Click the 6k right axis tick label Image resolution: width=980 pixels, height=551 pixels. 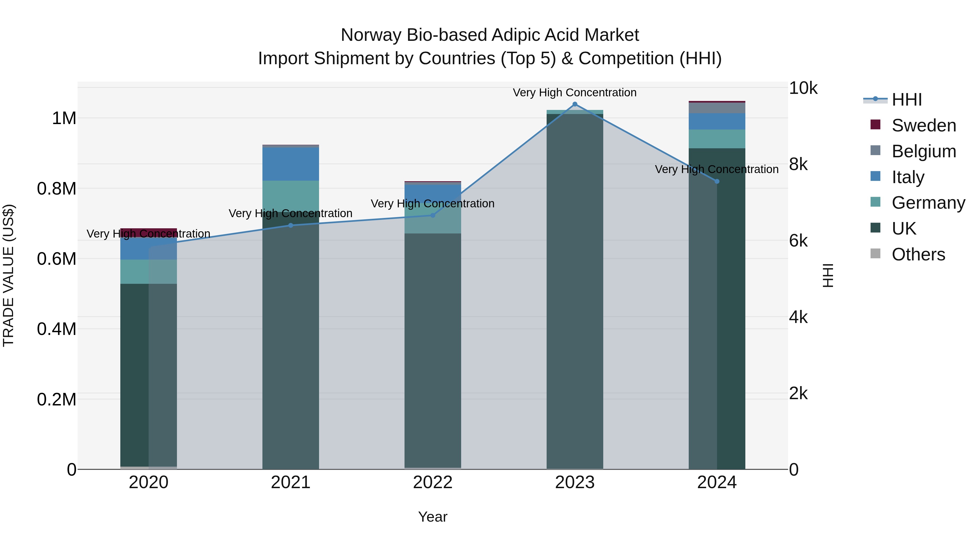click(798, 241)
